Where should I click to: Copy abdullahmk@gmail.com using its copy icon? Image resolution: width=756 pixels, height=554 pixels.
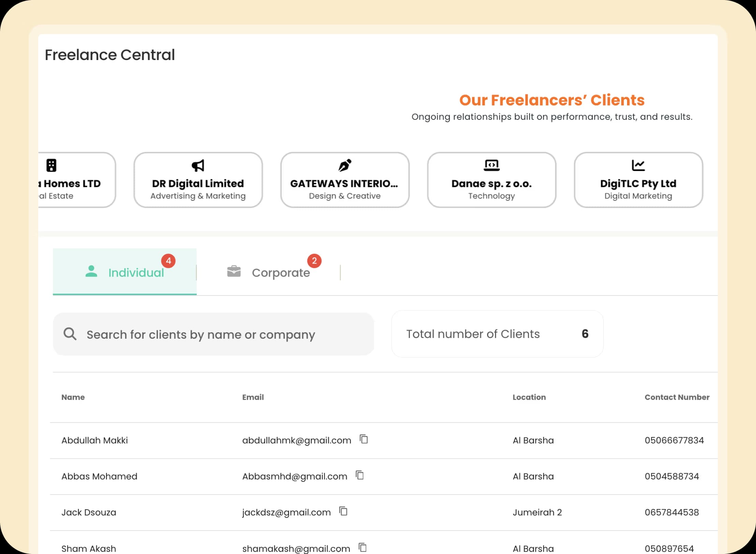(x=364, y=440)
